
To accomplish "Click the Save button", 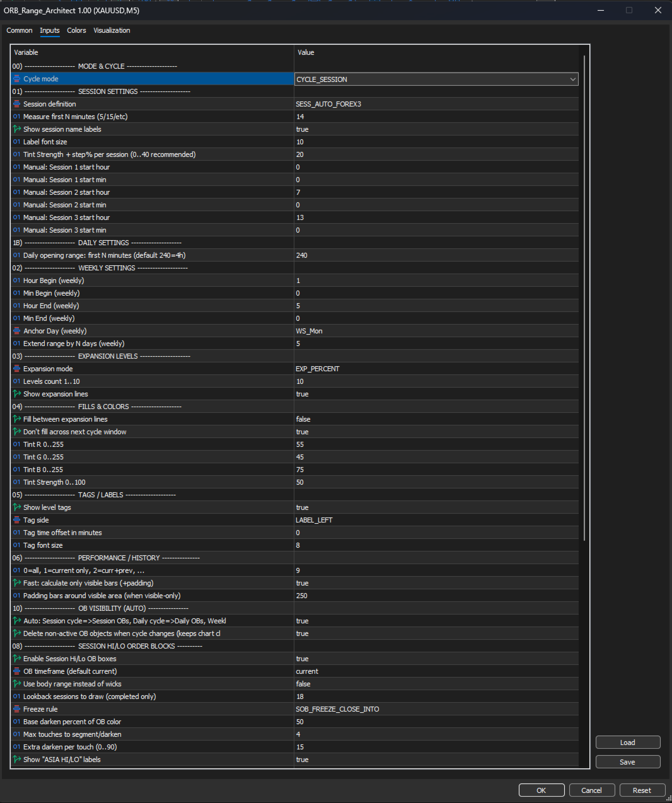I will coord(628,762).
